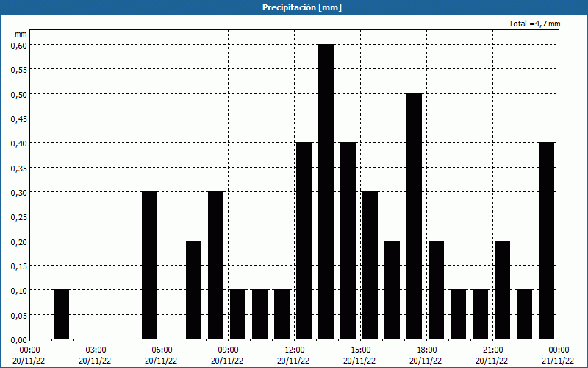
Task: Click the 09:00 x-axis time label
Action: [x=228, y=350]
